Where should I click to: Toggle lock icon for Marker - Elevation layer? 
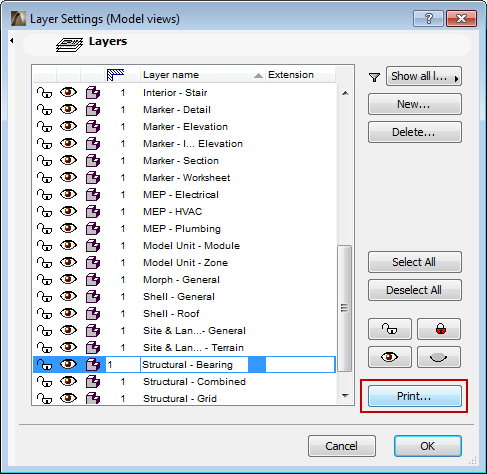[44, 127]
